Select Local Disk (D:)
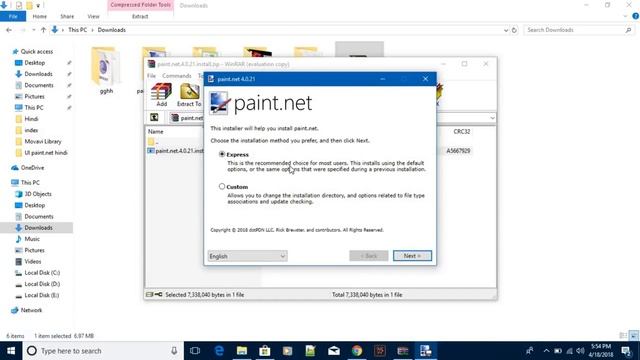The width and height of the screenshot is (640, 360). coord(42,284)
